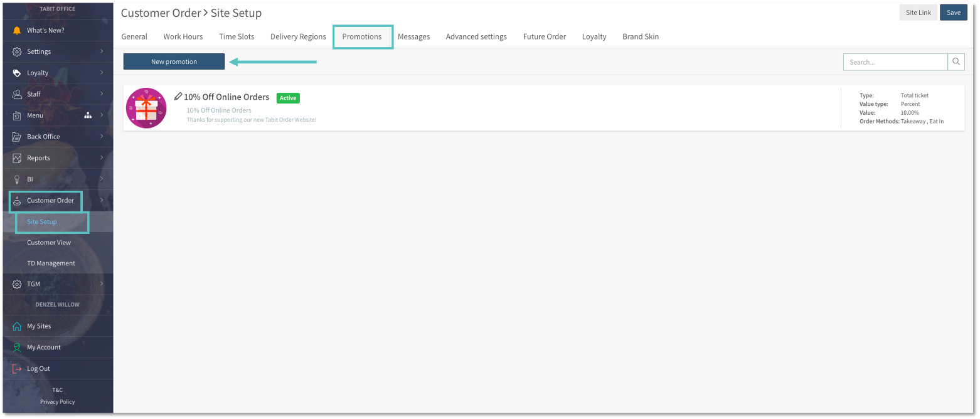Select the Advanced settings tab
980x419 pixels.
pos(476,36)
